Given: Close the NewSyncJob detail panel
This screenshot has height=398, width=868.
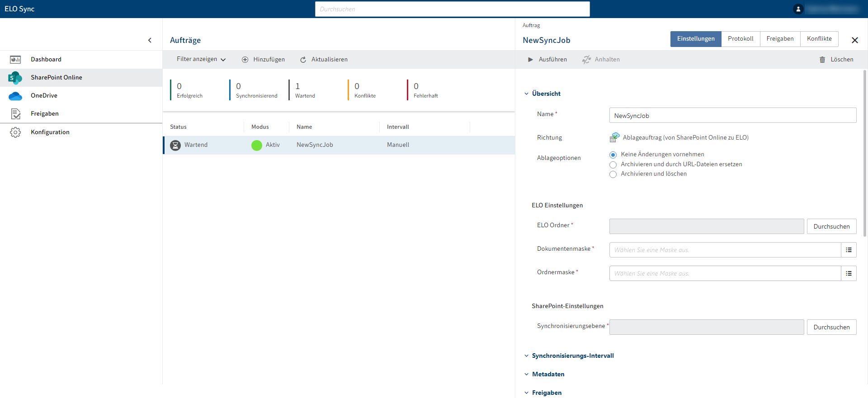Looking at the screenshot, I should coord(854,40).
